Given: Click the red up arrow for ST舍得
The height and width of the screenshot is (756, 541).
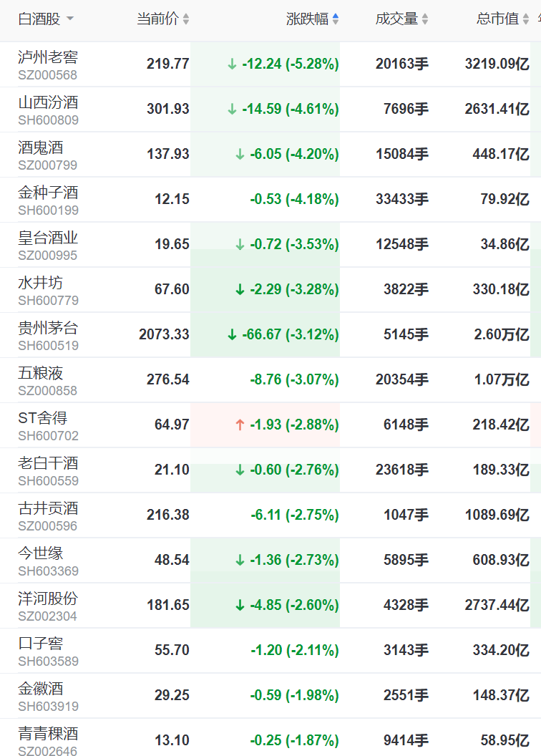Looking at the screenshot, I should pos(240,425).
